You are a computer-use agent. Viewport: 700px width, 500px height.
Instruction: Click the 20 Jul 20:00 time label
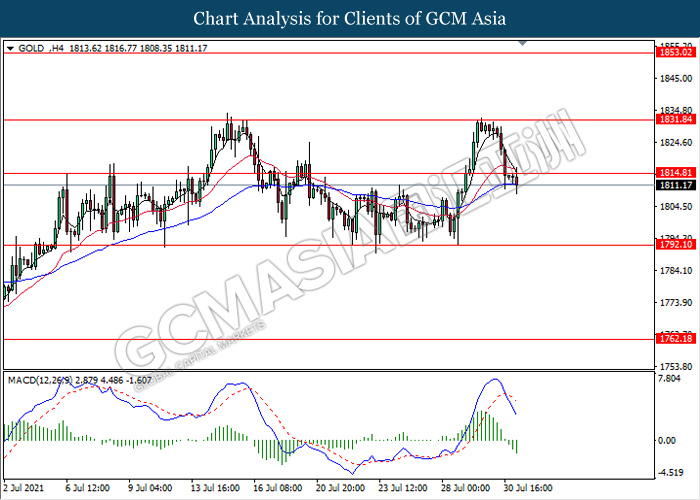pyautogui.click(x=340, y=488)
